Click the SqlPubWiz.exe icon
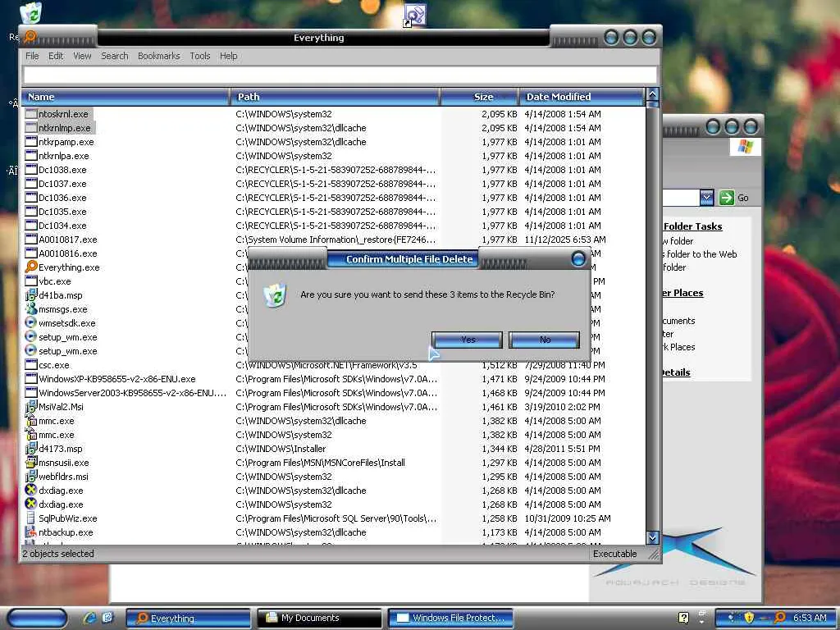 click(31, 518)
